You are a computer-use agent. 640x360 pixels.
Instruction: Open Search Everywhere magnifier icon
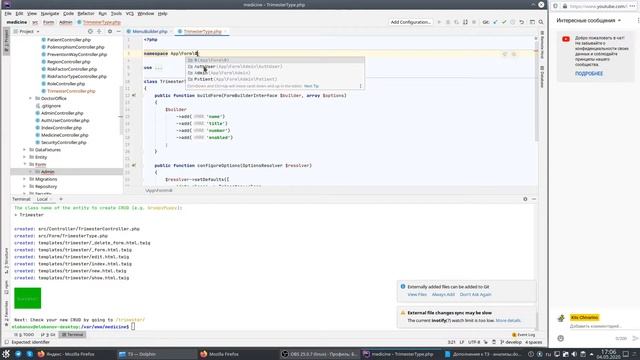click(541, 22)
